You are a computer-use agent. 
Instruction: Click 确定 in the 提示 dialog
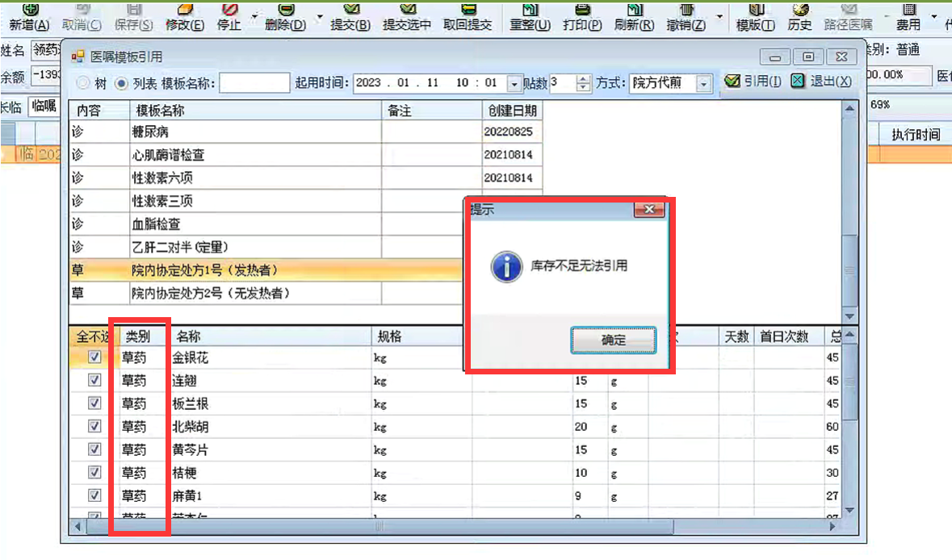tap(613, 340)
